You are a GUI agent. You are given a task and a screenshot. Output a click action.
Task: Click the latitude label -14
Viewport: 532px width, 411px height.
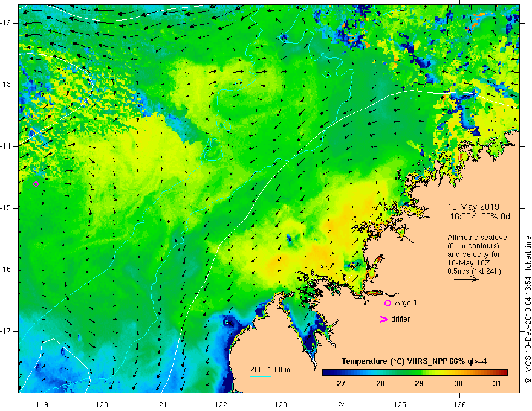tap(6, 146)
